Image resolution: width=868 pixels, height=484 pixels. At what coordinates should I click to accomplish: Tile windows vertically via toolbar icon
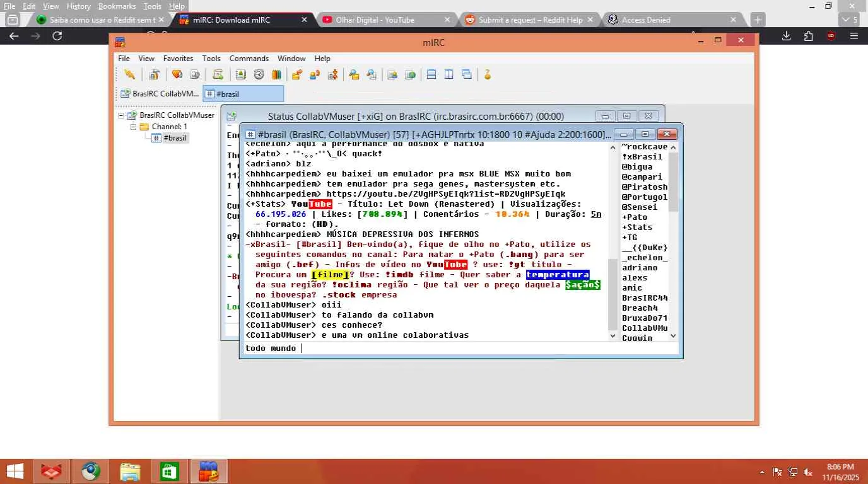(449, 74)
